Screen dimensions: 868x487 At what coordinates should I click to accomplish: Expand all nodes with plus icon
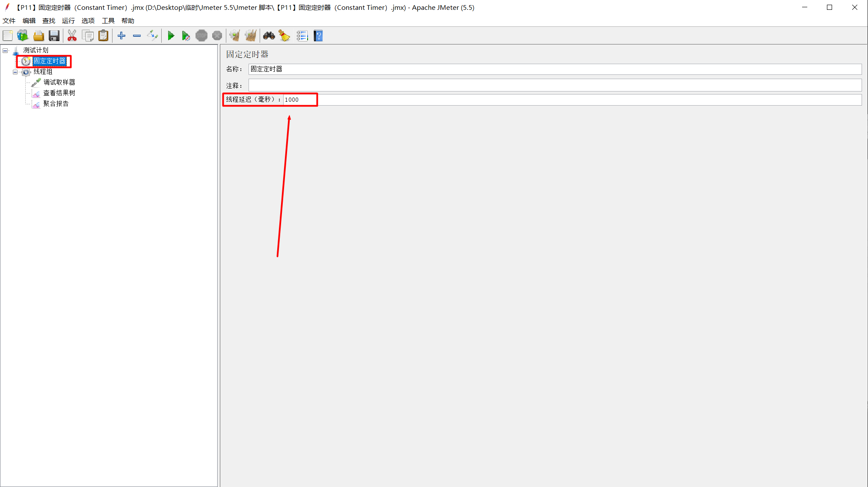point(121,36)
